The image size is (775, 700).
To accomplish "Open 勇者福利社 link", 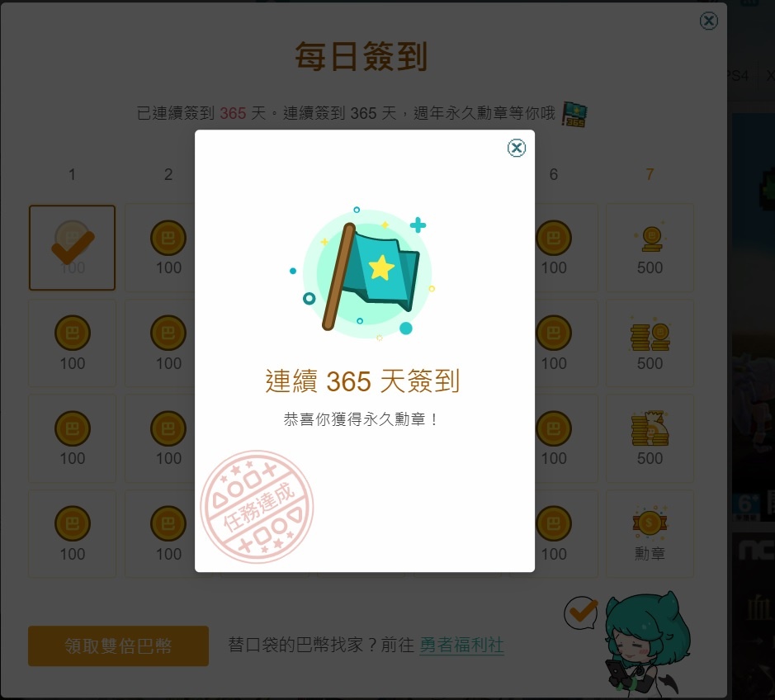I will 461,645.
